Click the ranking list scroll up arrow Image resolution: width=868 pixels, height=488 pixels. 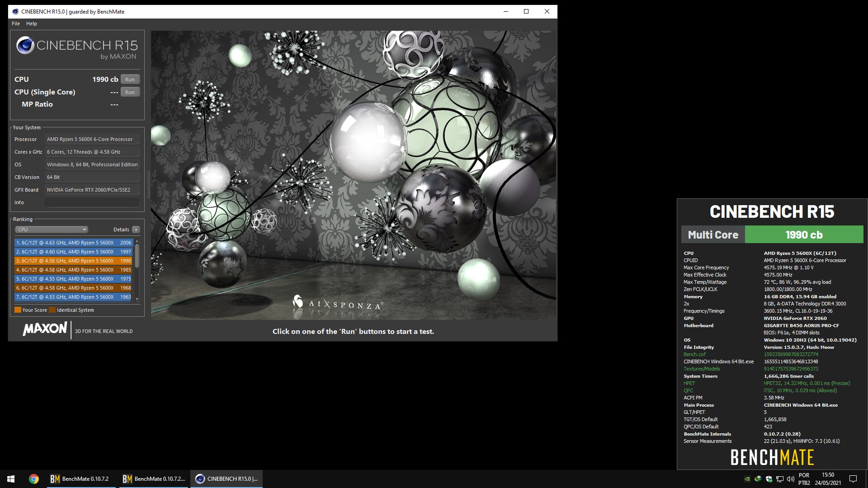[x=137, y=241]
